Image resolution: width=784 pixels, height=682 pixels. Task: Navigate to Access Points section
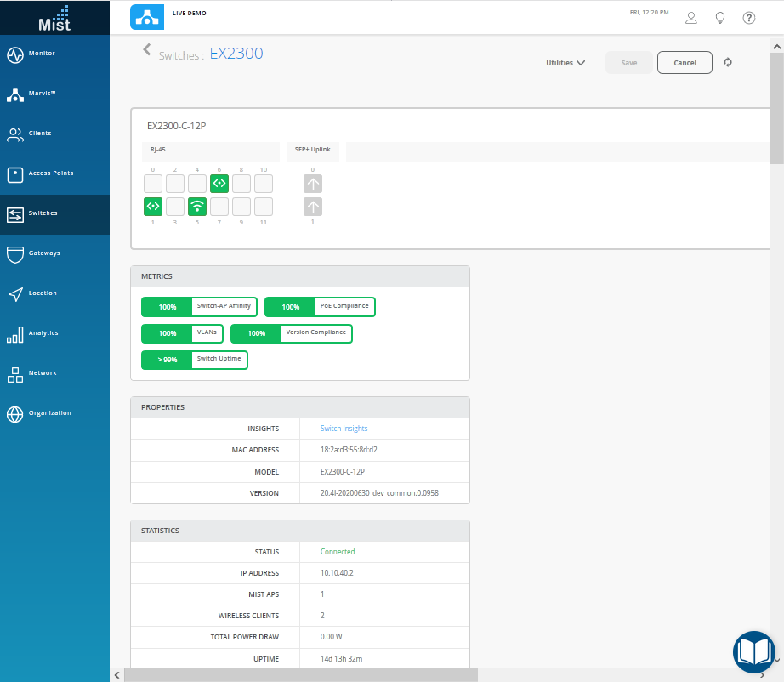(x=50, y=173)
